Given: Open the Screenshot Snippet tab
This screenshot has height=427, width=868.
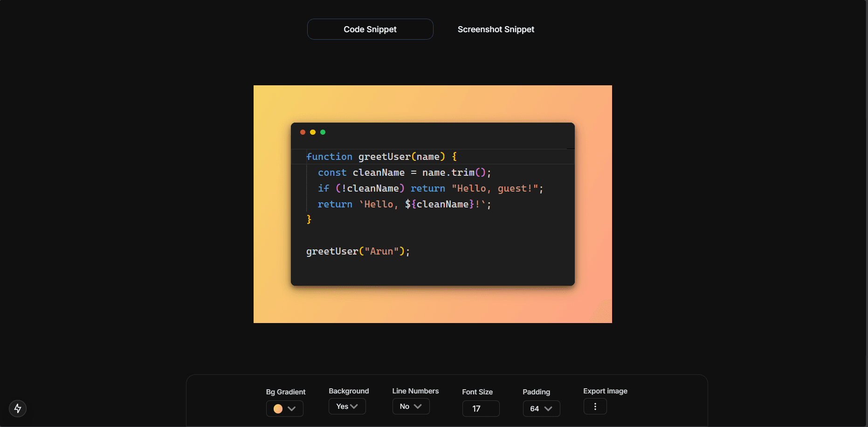Looking at the screenshot, I should [x=496, y=29].
